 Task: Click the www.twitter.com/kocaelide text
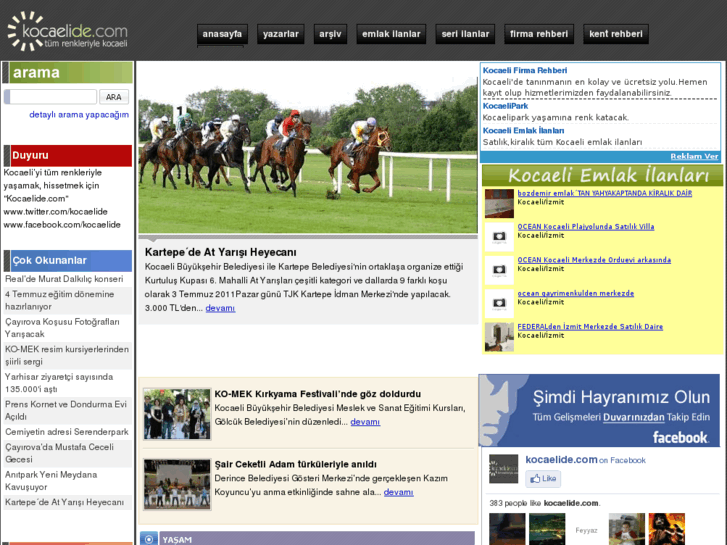56,212
